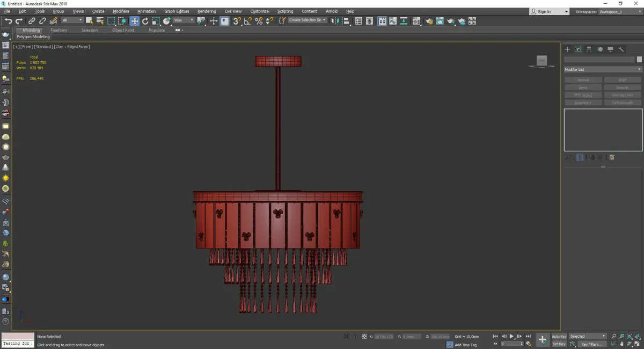Viewport: 644px width, 349px height.
Task: Toggle the Ribbon display button
Action: [383, 21]
